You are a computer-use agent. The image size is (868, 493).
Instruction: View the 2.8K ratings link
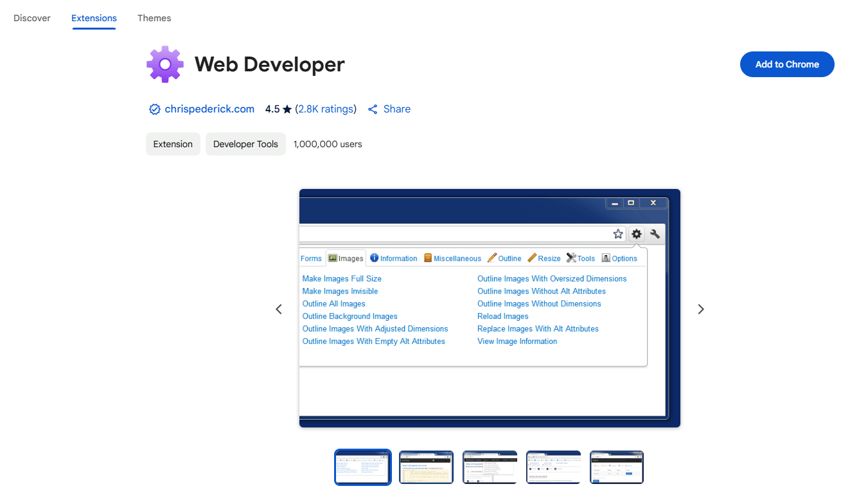[325, 109]
